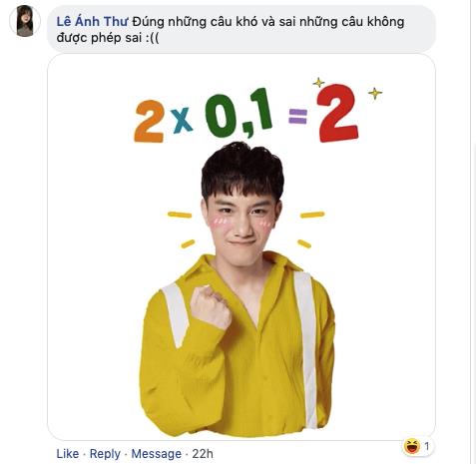
Task: Open Lê Ánh Thư's profile picture avatar
Action: 25,21
